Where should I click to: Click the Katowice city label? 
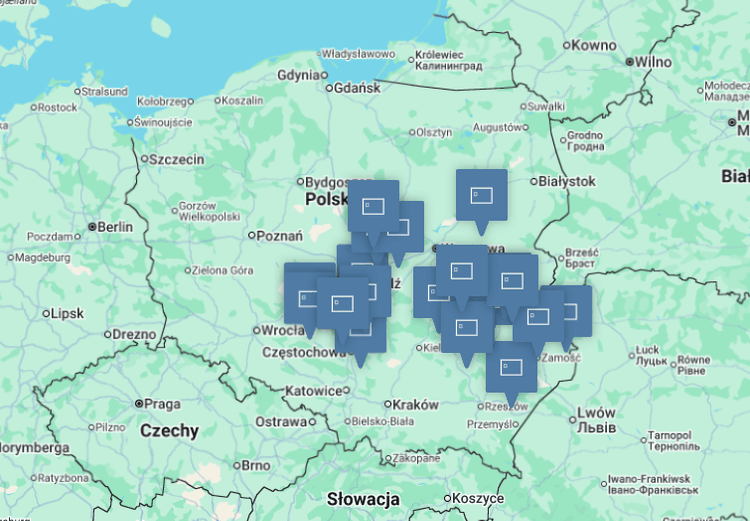pyautogui.click(x=314, y=391)
